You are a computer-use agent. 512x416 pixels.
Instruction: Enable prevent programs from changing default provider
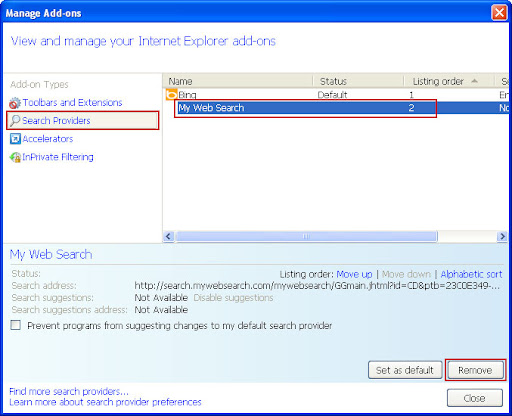[15, 325]
